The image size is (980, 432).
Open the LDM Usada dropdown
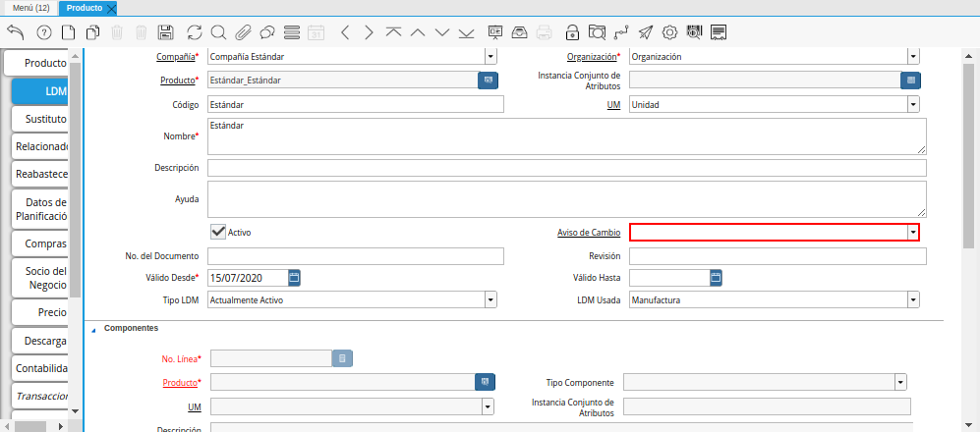pos(913,300)
